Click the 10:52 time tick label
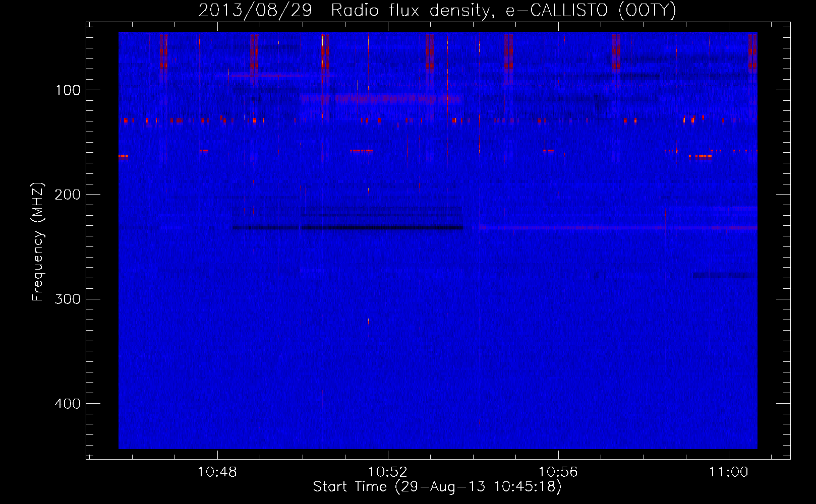Viewport: 816px width, 504px height. pyautogui.click(x=388, y=472)
